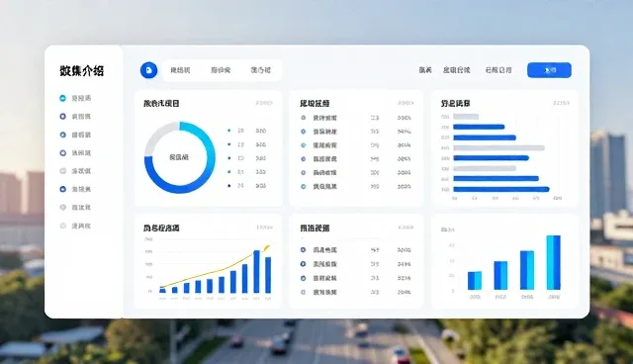Open the more link on horizontal bar chart card
Viewport: 633px width, 364px height.
(x=561, y=103)
